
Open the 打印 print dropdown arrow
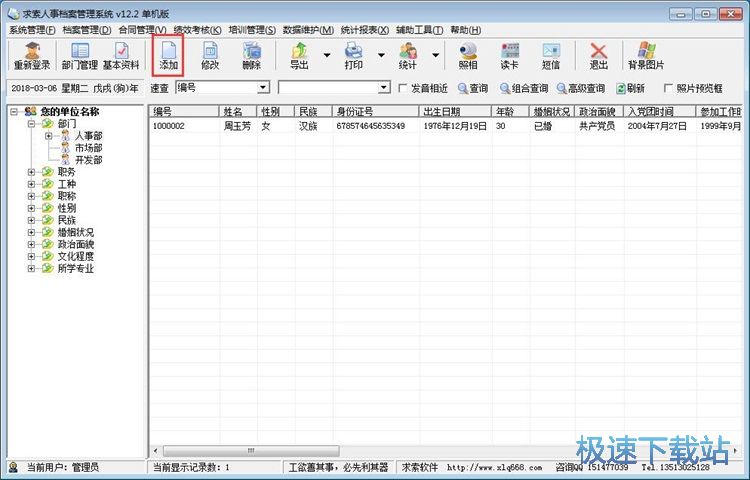381,55
